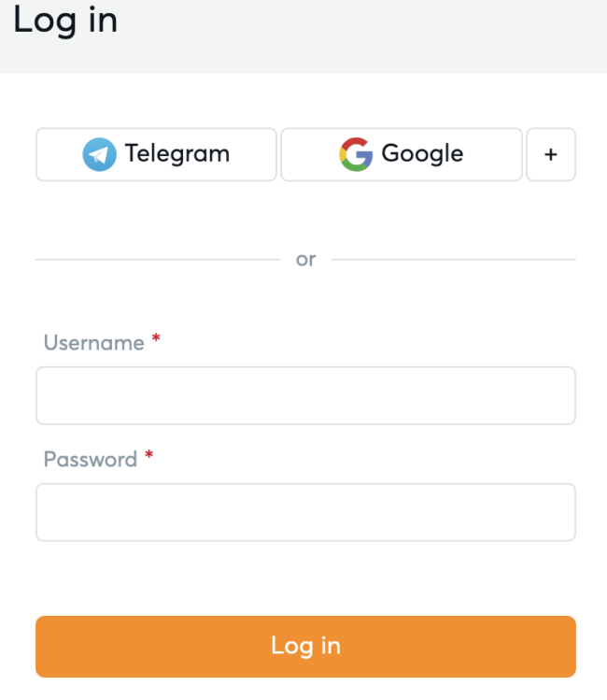
Task: Open more login options with plus button
Action: click(x=551, y=154)
